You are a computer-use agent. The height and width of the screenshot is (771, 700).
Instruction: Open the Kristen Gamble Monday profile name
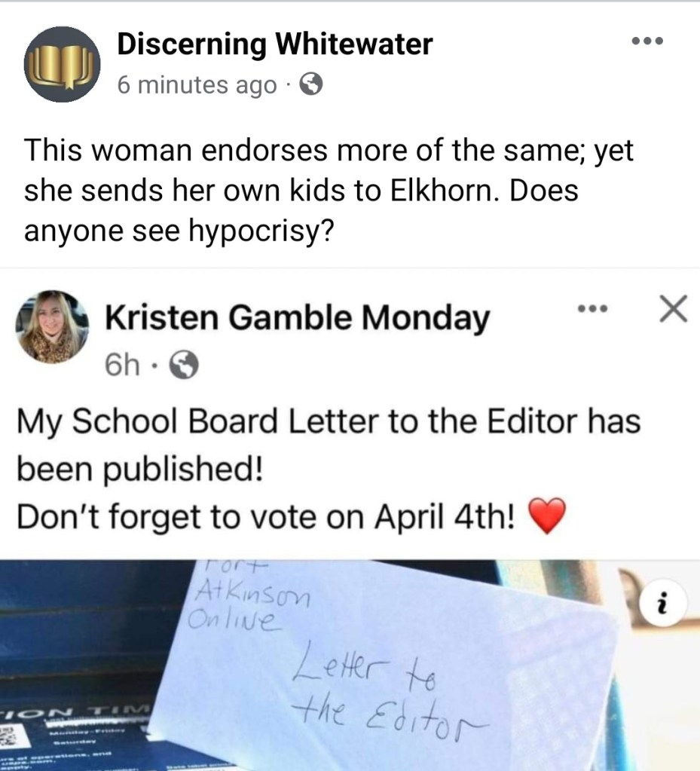tap(298, 317)
